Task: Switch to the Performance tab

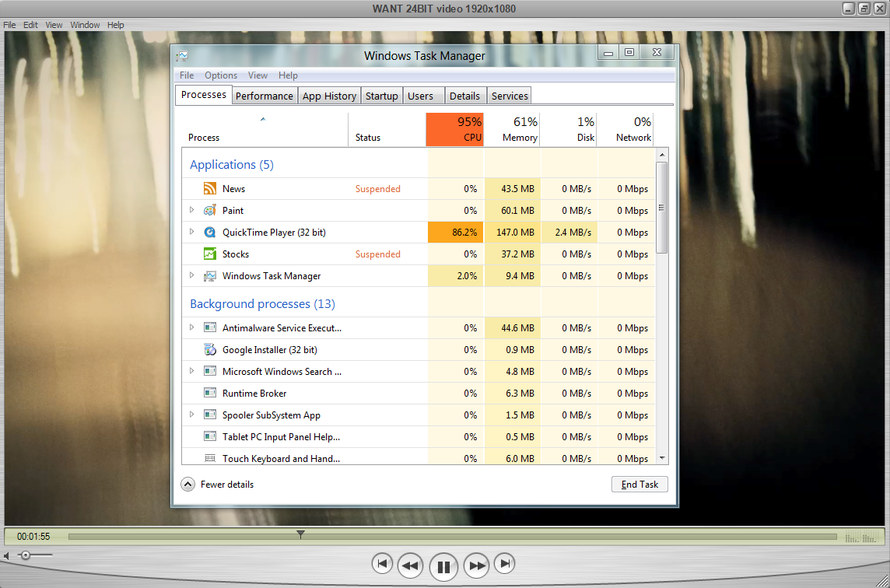Action: [x=265, y=96]
